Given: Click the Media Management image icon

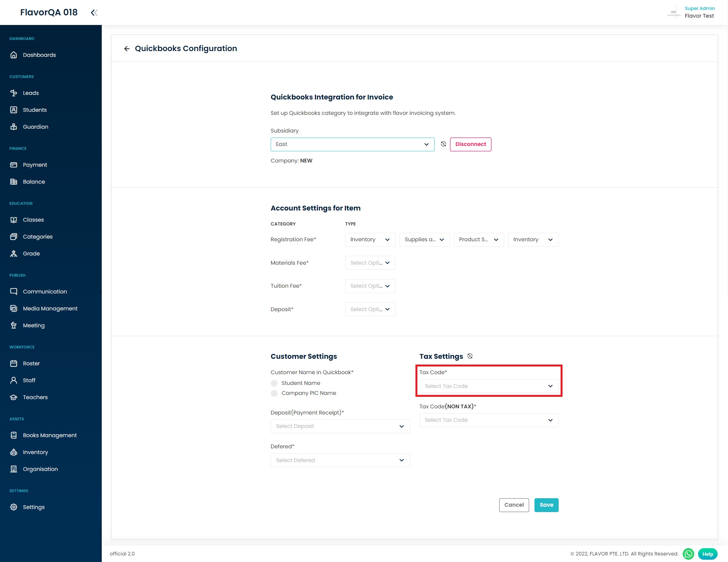Looking at the screenshot, I should click(14, 308).
